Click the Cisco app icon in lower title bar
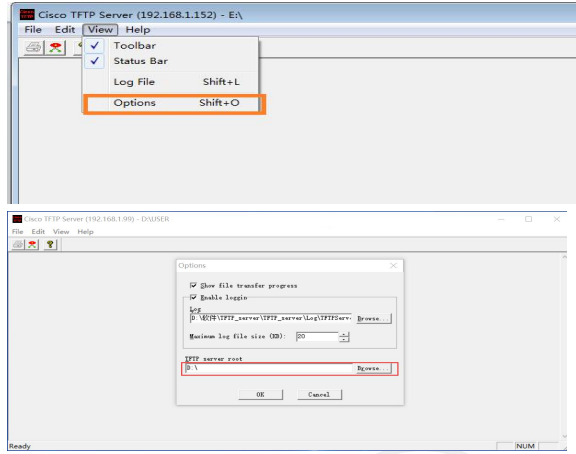The image size is (576, 454). pyautogui.click(x=17, y=219)
